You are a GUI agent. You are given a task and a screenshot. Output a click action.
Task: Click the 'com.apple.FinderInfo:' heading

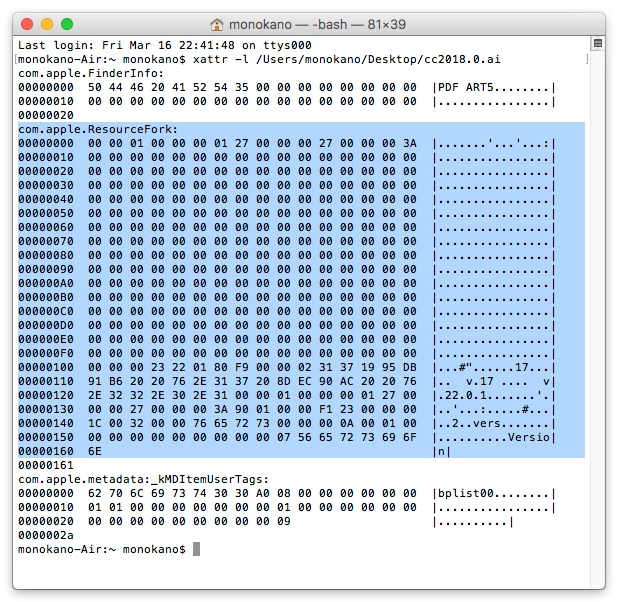pos(91,73)
